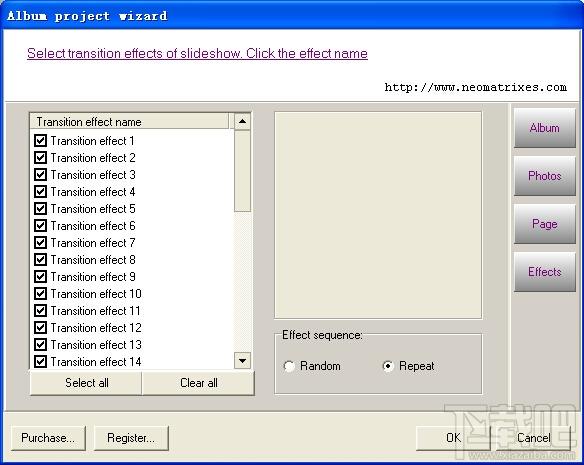Toggle the Transition effect 9 checkbox
This screenshot has height=465, width=584.
click(x=41, y=276)
